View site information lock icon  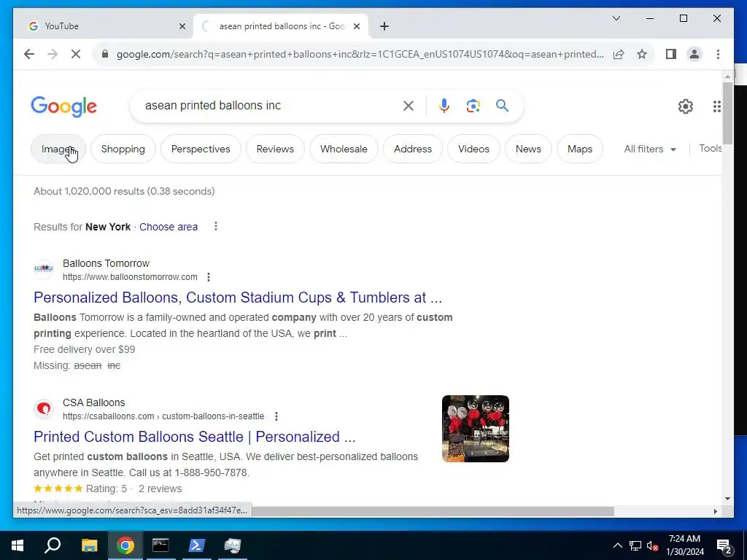(x=105, y=54)
